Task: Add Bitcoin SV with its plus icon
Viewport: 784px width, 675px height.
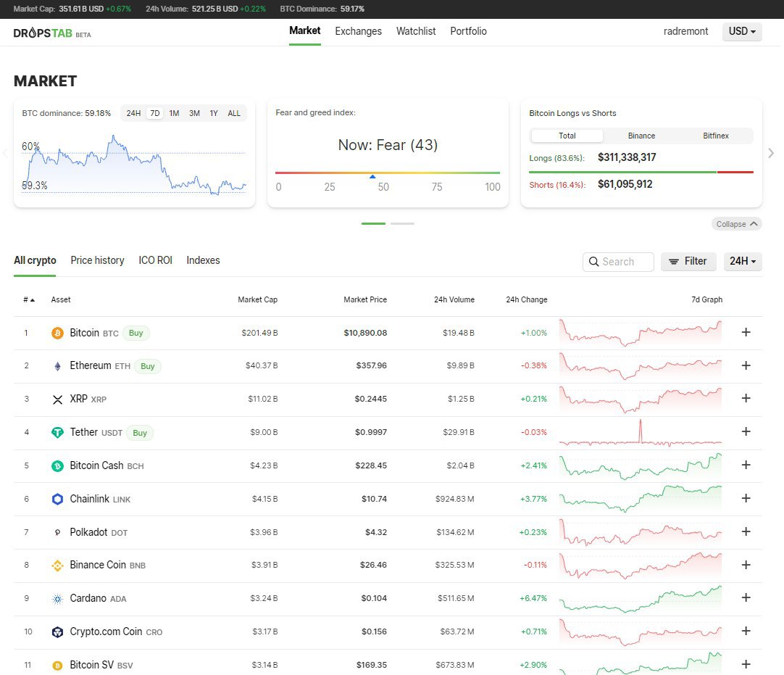Action: click(x=746, y=664)
